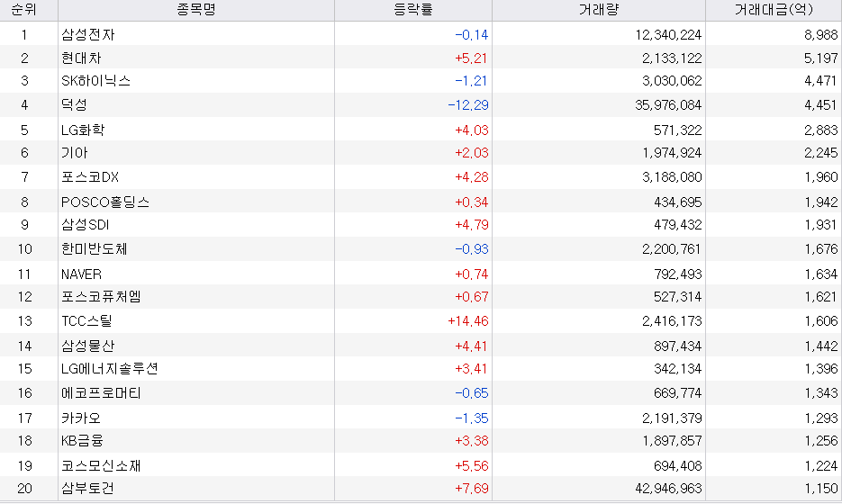Select the 삼부토건 stock name
This screenshot has width=842, height=504.
(x=87, y=489)
